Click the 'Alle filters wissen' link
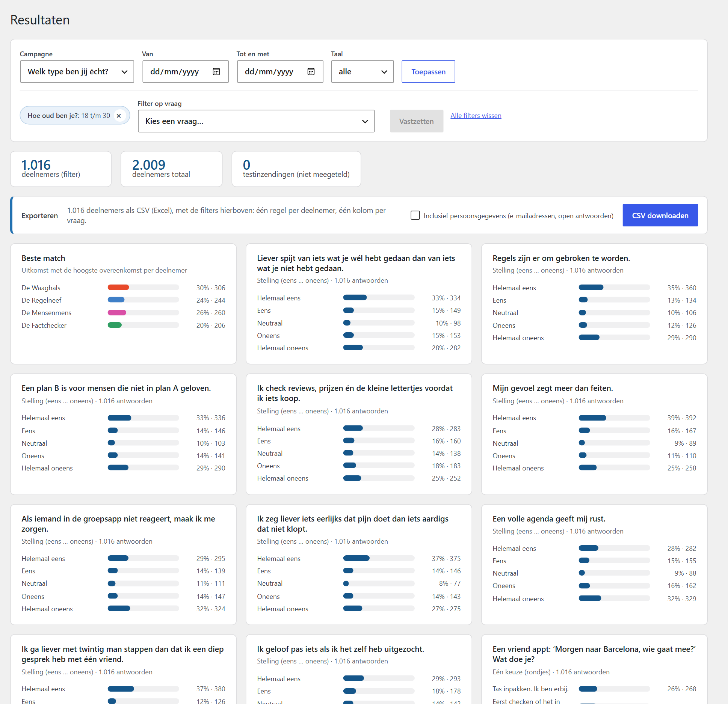 pyautogui.click(x=476, y=115)
